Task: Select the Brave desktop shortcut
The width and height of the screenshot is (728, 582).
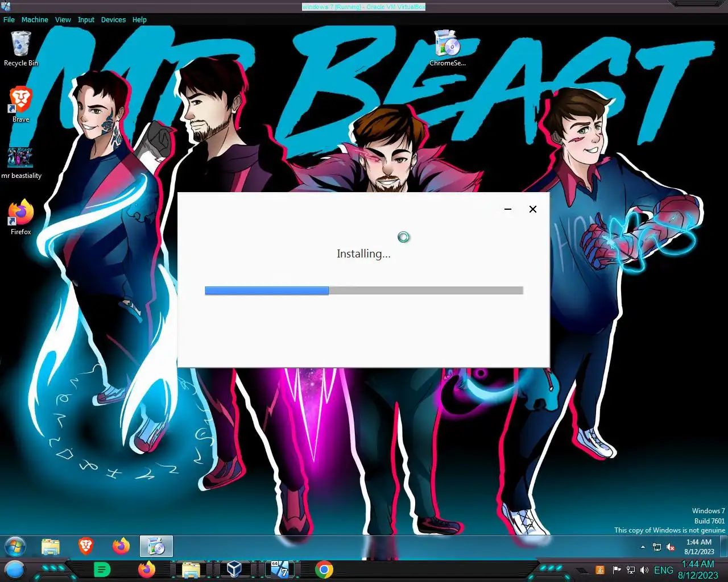Action: pyautogui.click(x=20, y=105)
